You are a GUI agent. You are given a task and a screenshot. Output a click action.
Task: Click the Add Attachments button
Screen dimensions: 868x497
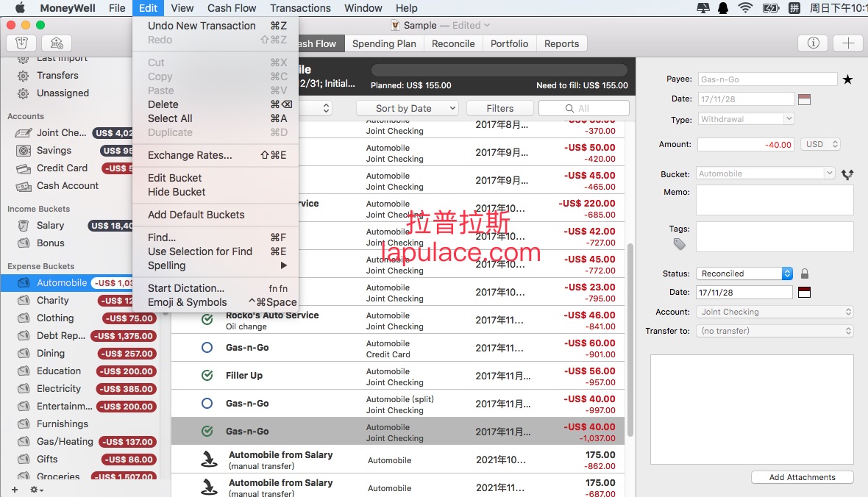pos(802,477)
